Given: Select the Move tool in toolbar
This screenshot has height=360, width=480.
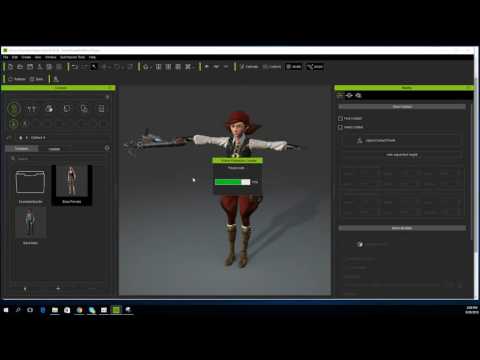Looking at the screenshot, I should point(105,67).
